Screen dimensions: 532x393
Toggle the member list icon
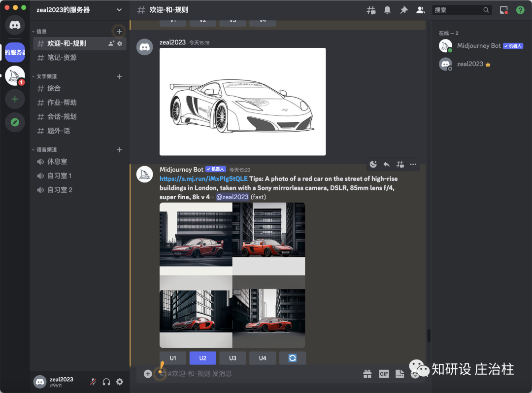[x=420, y=10]
